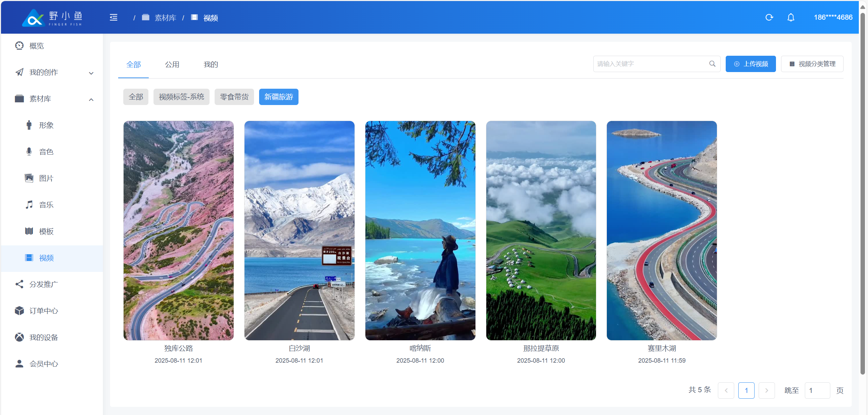The image size is (868, 415).
Task: Open 视频分类管理 button
Action: (812, 64)
